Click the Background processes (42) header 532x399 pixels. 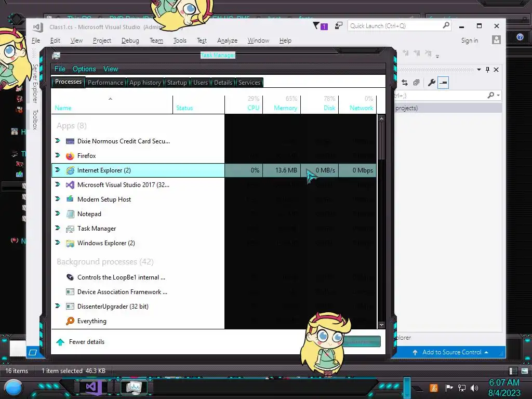coord(105,262)
